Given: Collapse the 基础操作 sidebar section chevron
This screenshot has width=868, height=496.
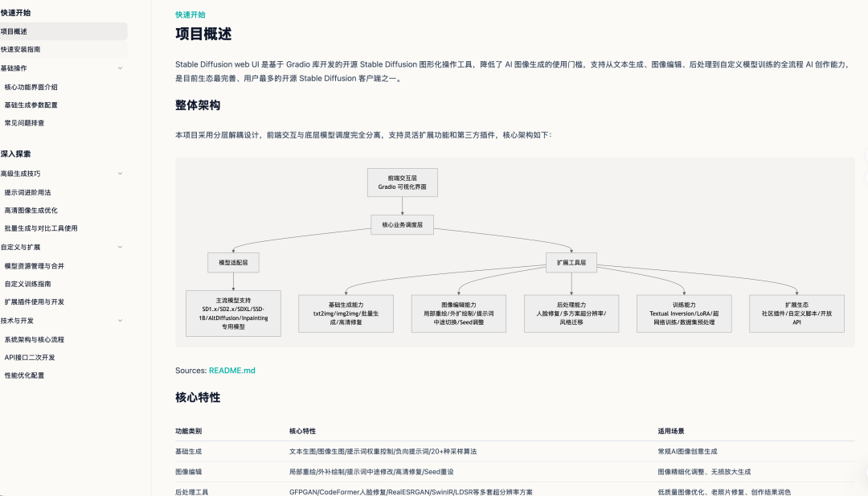Looking at the screenshot, I should coord(120,68).
